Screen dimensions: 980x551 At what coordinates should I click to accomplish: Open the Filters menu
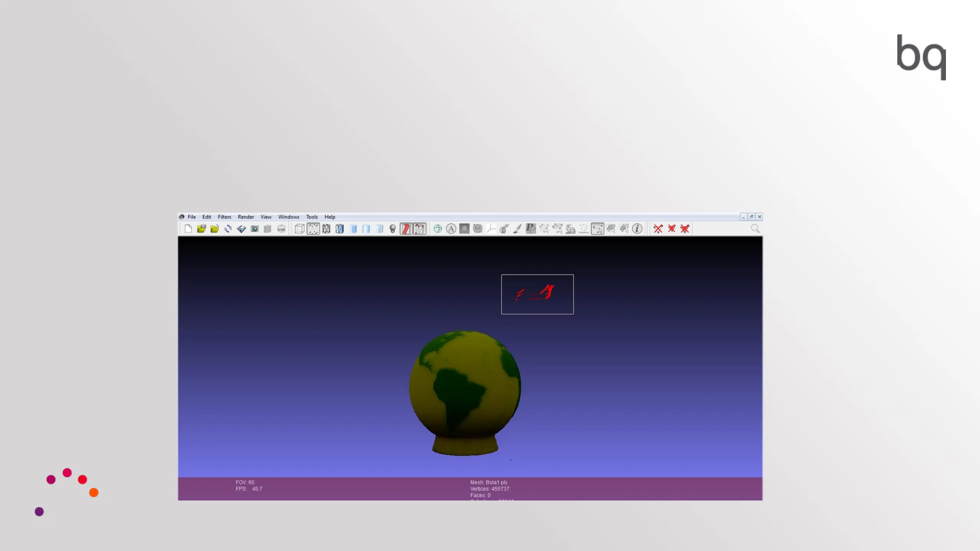click(224, 217)
